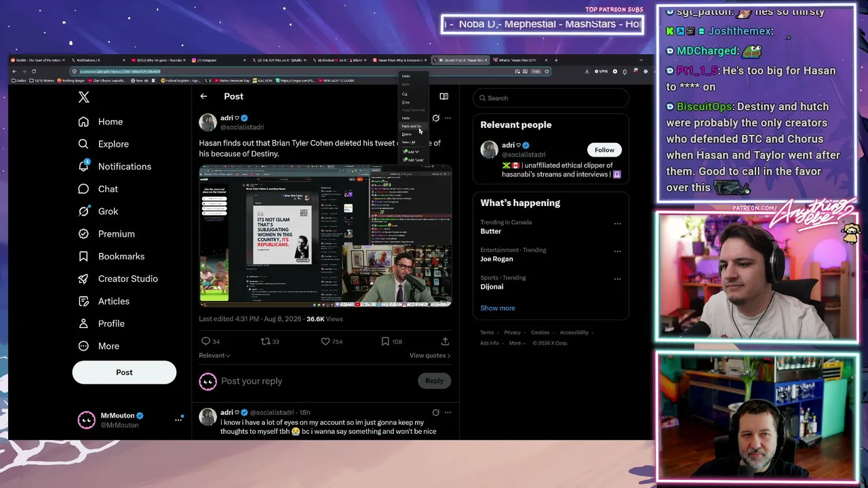Bookmark the post showing 108 bookmarks

pyautogui.click(x=391, y=342)
